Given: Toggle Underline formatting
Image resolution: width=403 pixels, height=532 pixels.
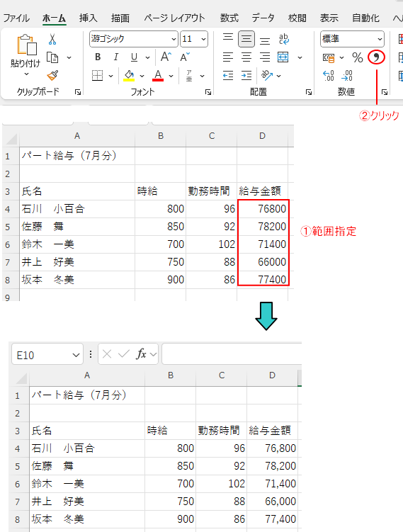Looking at the screenshot, I should 134,57.
